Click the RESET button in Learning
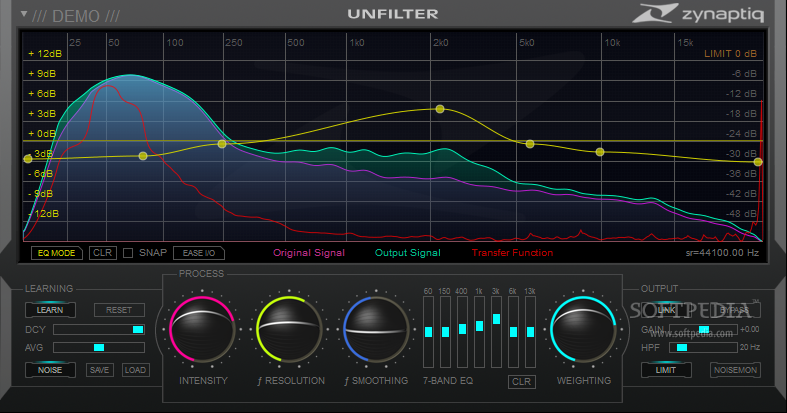 [x=119, y=310]
